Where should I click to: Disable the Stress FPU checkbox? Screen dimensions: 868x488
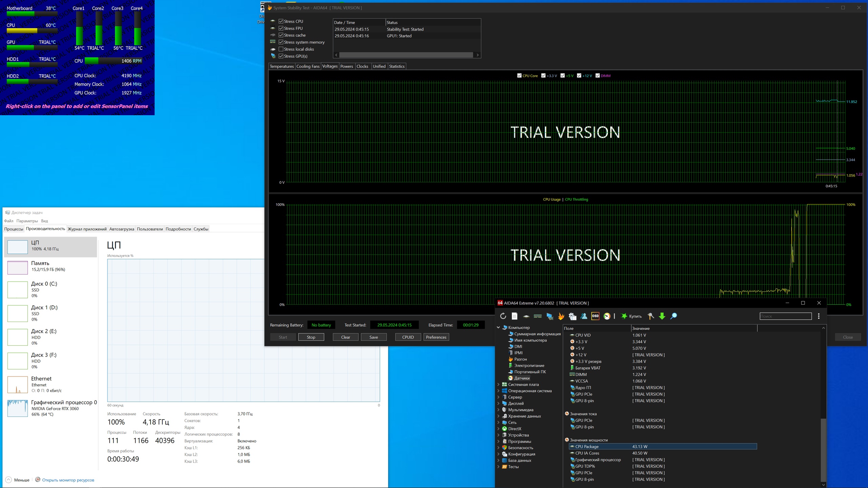[281, 28]
